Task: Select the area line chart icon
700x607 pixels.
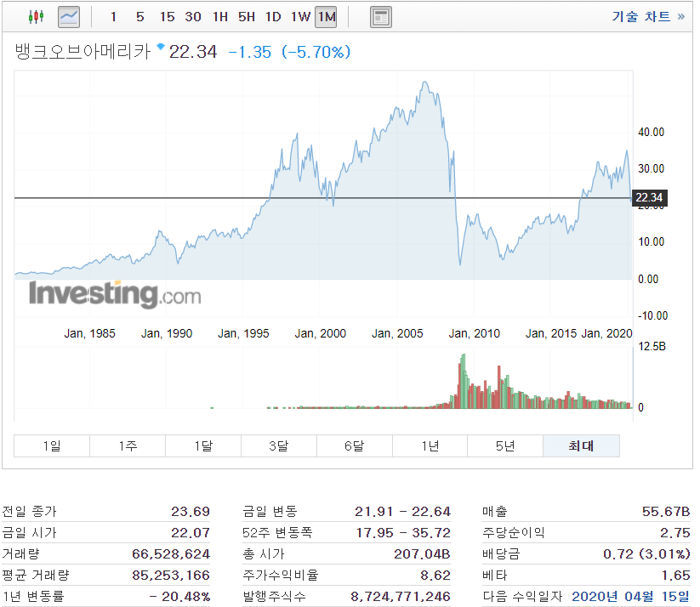Action: pyautogui.click(x=69, y=17)
